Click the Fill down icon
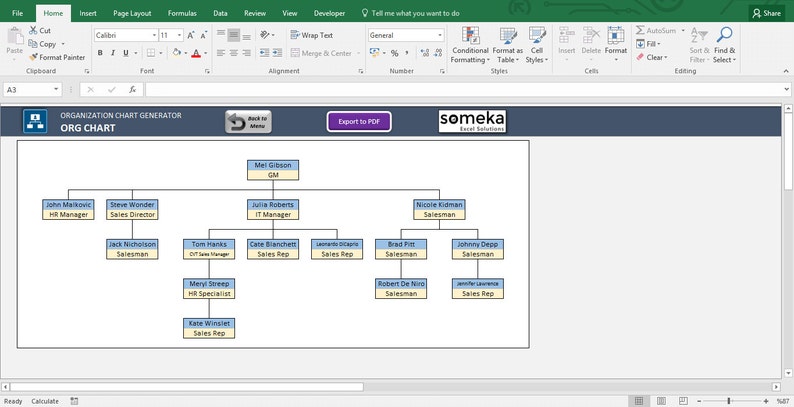 pyautogui.click(x=640, y=44)
